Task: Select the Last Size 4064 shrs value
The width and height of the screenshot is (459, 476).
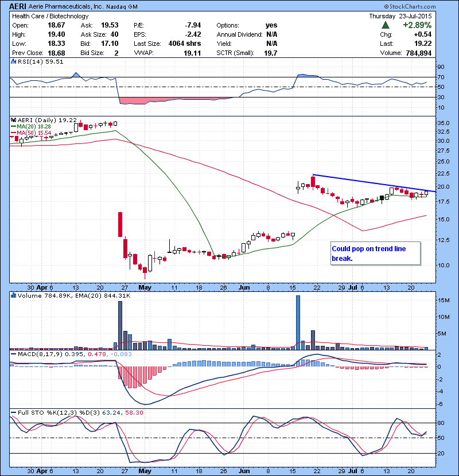Action: [x=185, y=44]
